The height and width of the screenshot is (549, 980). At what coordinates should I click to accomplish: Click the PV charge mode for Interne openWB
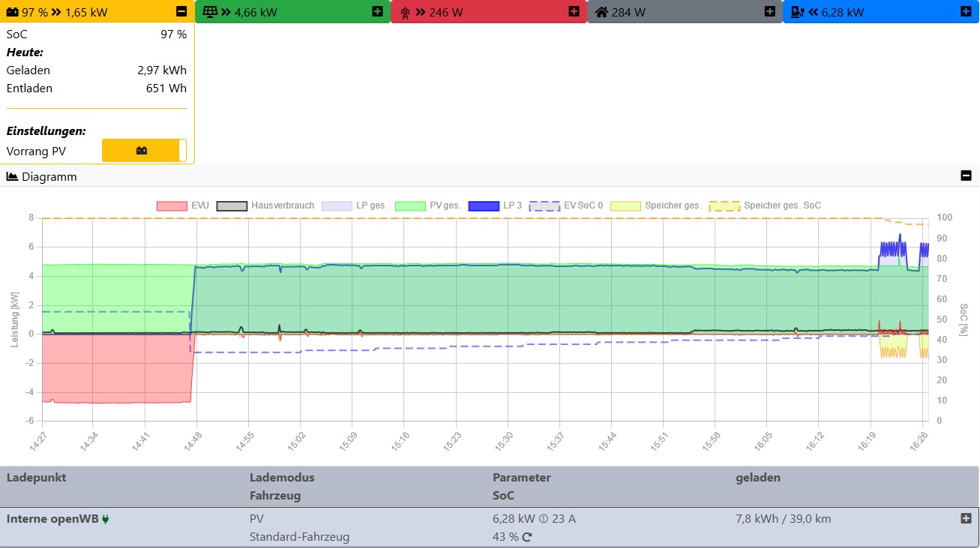click(256, 519)
